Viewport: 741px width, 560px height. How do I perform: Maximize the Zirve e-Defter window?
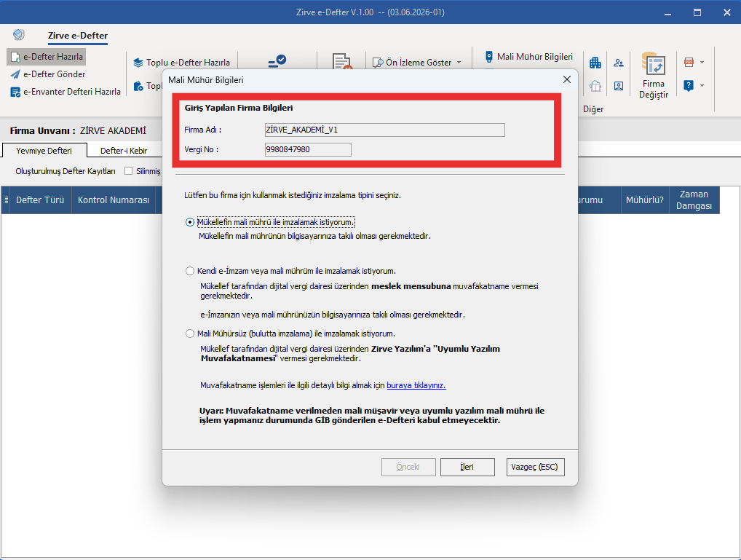coord(697,12)
